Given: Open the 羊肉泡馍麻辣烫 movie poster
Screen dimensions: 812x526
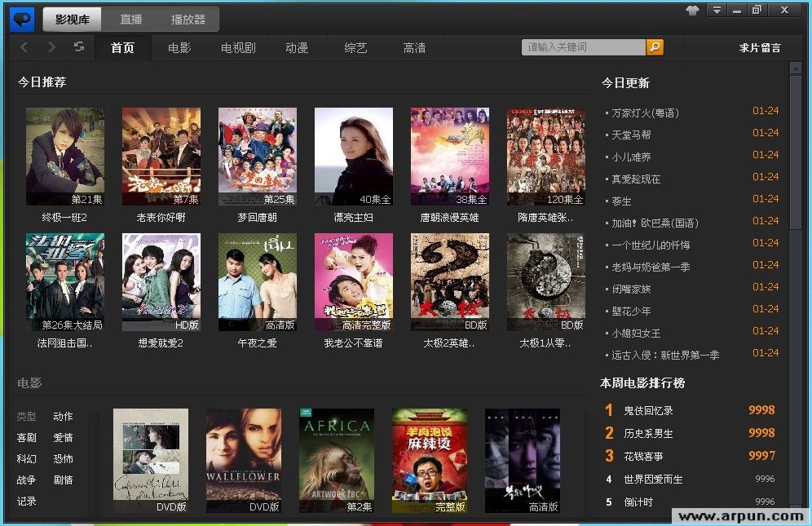Looking at the screenshot, I should tap(430, 461).
